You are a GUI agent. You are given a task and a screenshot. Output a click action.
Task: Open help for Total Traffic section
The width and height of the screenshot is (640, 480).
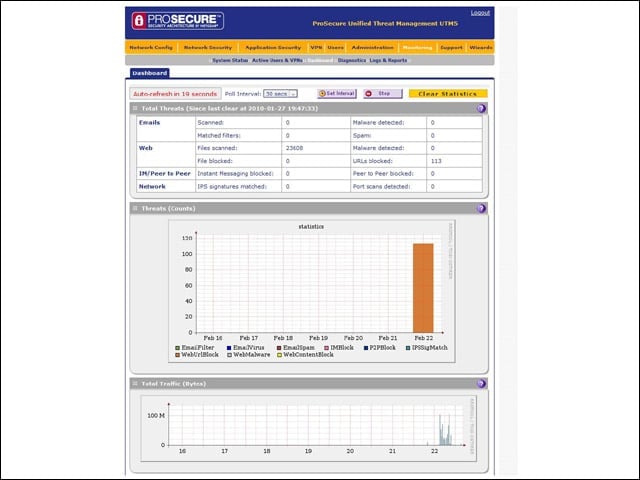[481, 384]
